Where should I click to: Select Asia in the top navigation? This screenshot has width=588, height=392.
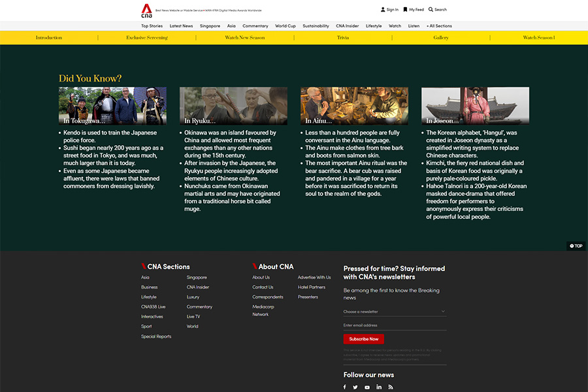click(231, 26)
